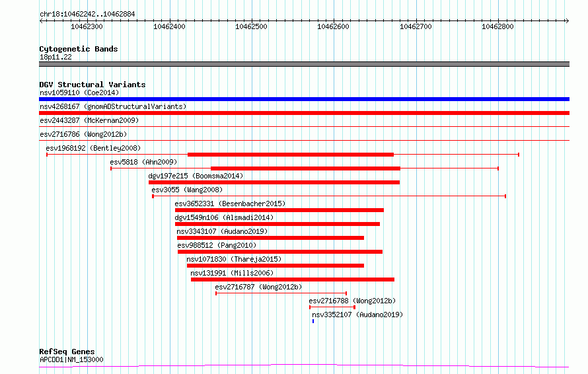Open the esv3652331 (Besenbacher2015) label

point(230,204)
